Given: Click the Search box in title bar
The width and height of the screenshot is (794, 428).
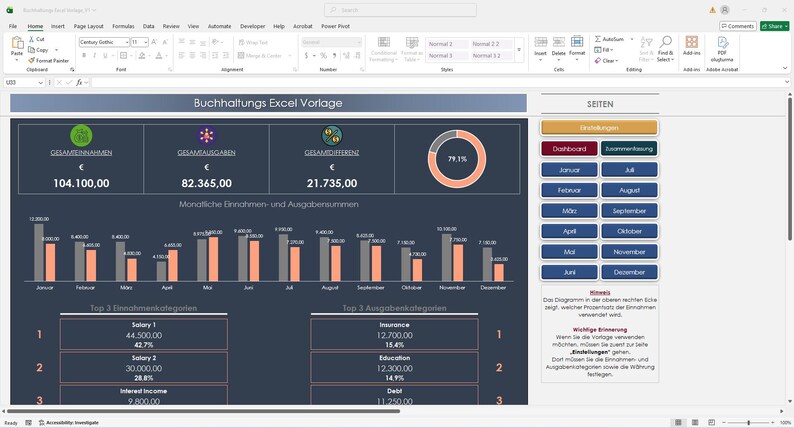Looking at the screenshot, I should click(x=400, y=10).
